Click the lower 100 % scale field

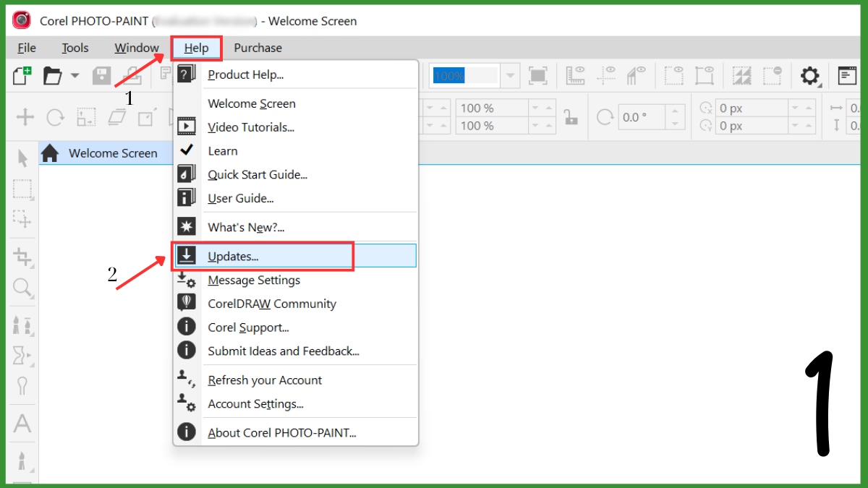pos(491,126)
